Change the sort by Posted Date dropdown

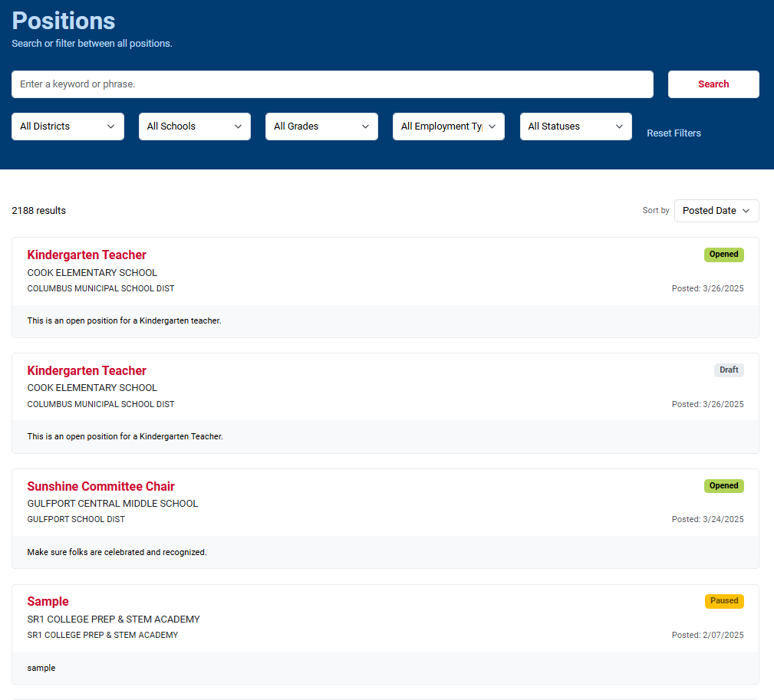coord(716,210)
